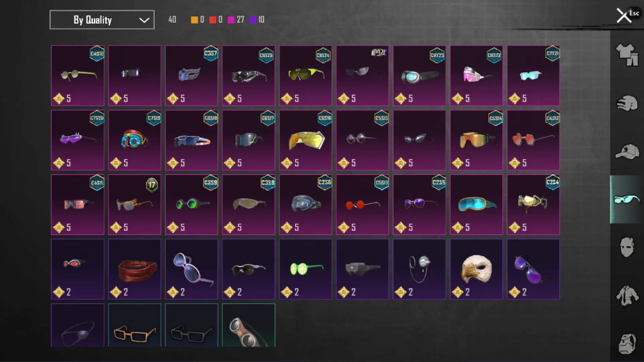Pick the C2S4 golden steampunk goggles
The height and width of the screenshot is (362, 644).
[533, 204]
